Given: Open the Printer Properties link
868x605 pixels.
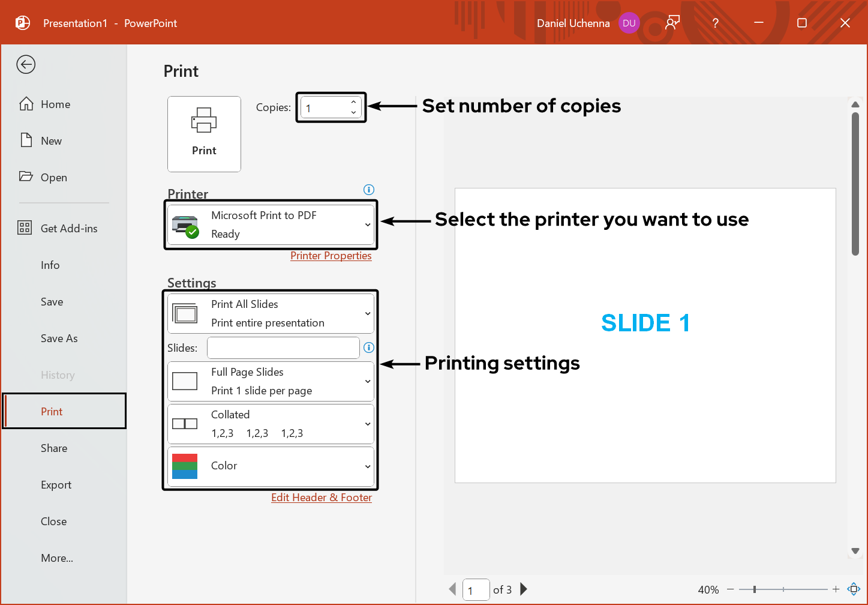Looking at the screenshot, I should pyautogui.click(x=331, y=255).
